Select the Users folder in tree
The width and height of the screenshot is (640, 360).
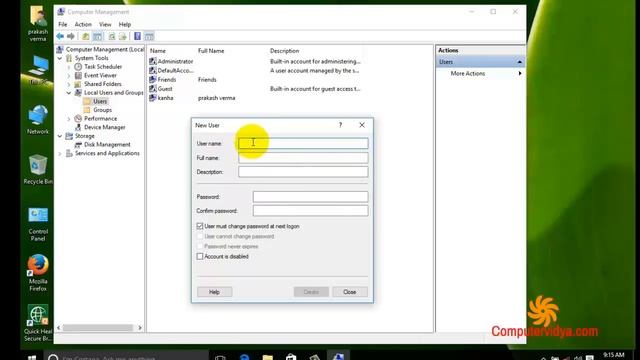(100, 101)
